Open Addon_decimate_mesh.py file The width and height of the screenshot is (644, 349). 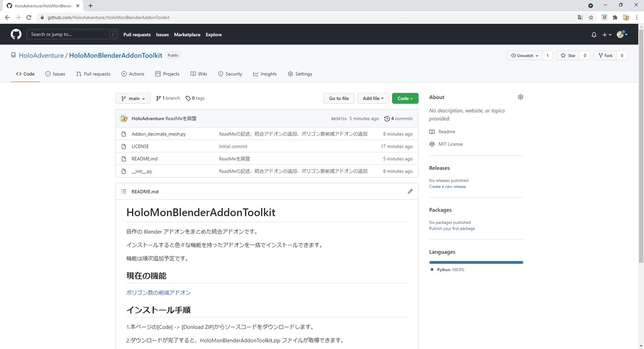pos(159,134)
